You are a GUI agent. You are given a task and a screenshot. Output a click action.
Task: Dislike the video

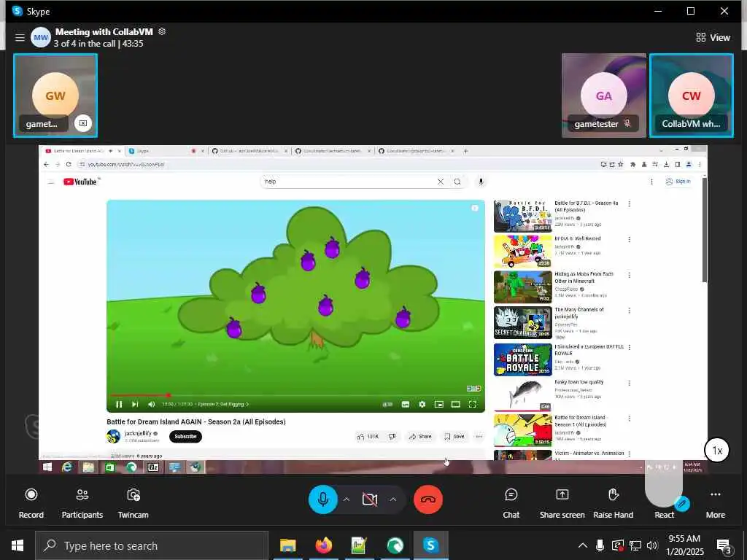pos(392,436)
